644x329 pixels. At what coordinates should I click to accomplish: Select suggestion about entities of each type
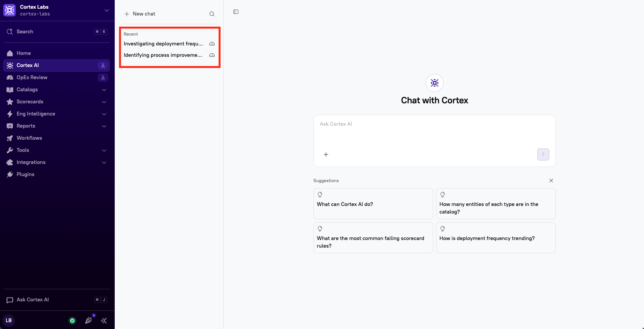point(496,204)
